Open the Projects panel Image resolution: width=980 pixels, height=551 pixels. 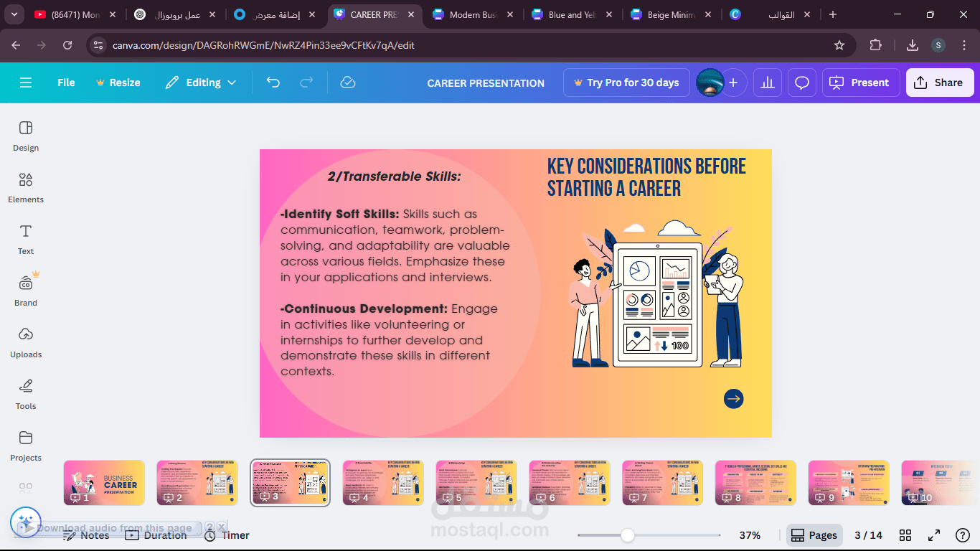click(26, 446)
